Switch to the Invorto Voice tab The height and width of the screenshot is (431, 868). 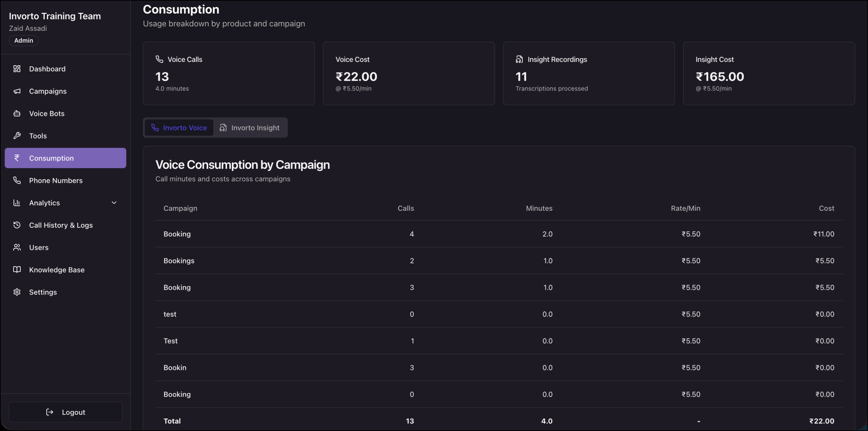coord(179,128)
